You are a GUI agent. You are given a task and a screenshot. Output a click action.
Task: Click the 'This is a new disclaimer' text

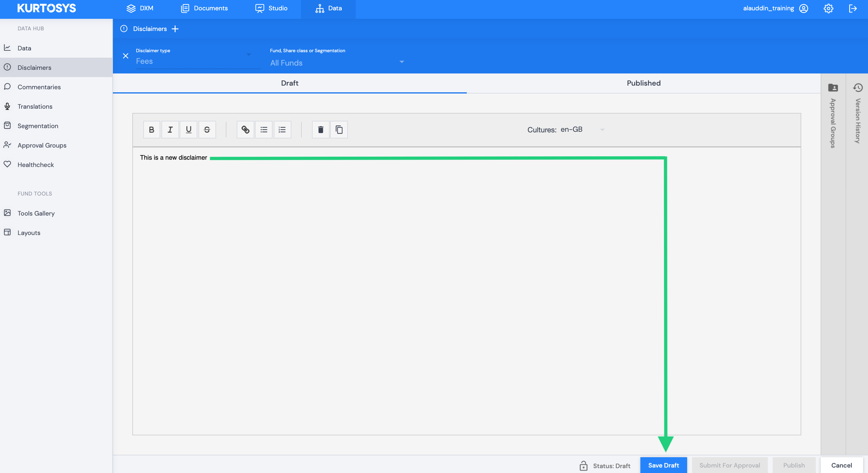coord(174,158)
